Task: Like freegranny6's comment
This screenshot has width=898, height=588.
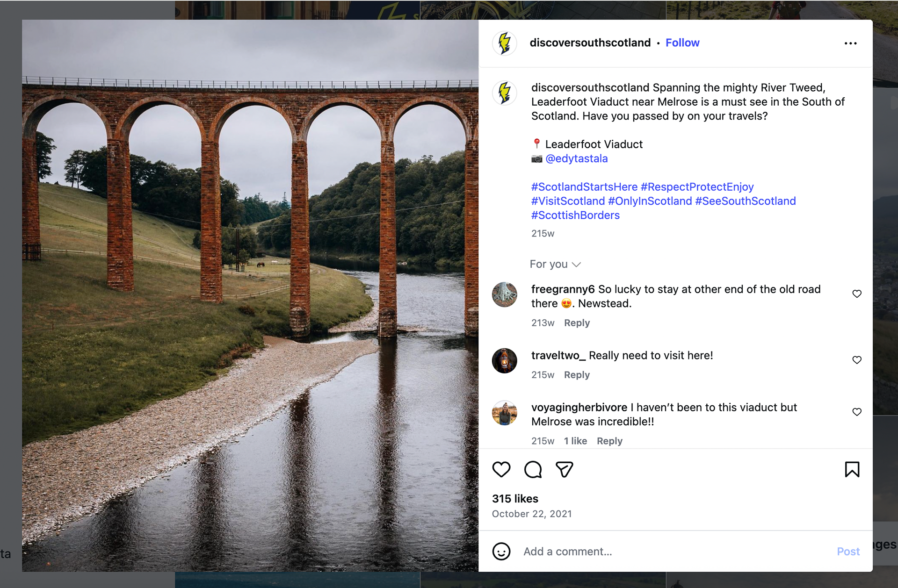Action: tap(856, 294)
